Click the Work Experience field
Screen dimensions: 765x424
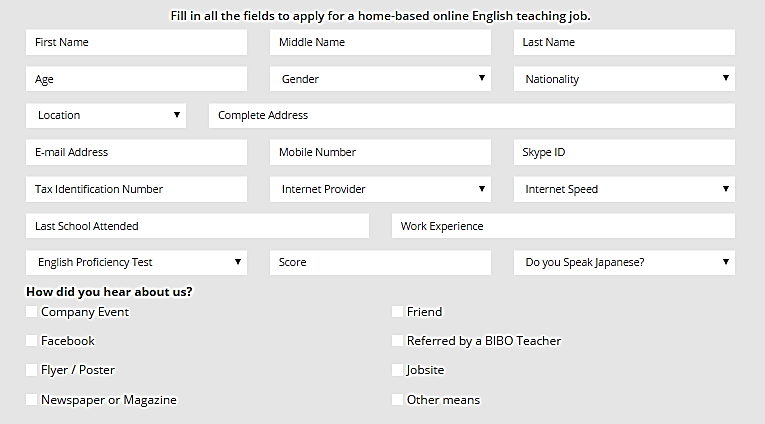(563, 226)
